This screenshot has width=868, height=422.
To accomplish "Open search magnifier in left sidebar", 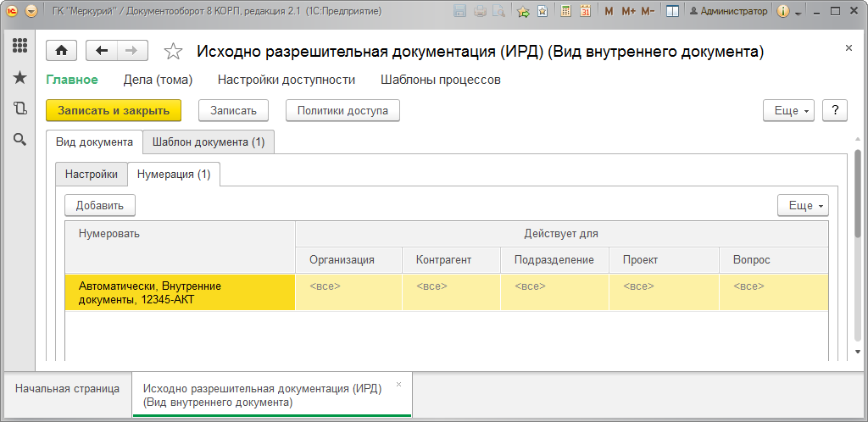I will pyautogui.click(x=20, y=139).
